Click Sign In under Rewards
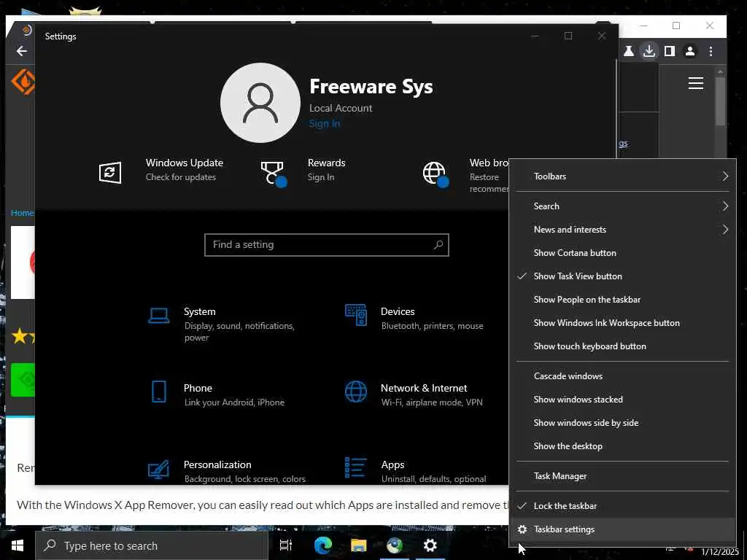Image resolution: width=747 pixels, height=560 pixels. (x=321, y=177)
